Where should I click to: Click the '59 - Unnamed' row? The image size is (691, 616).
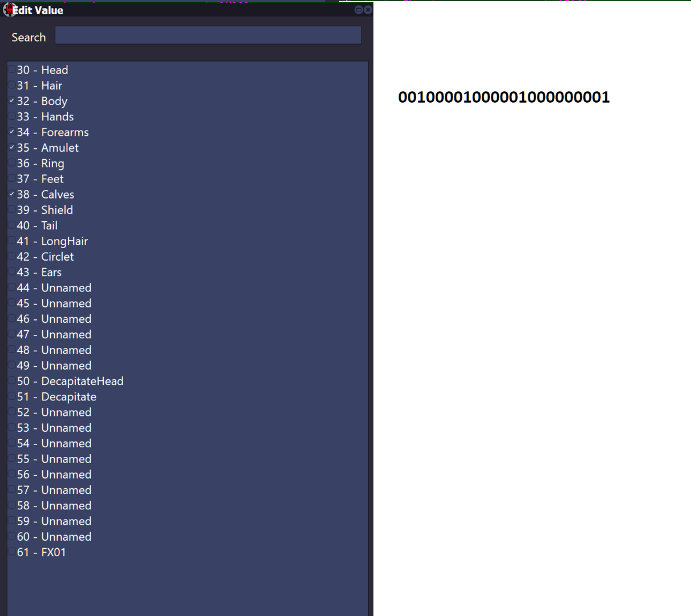click(x=54, y=521)
